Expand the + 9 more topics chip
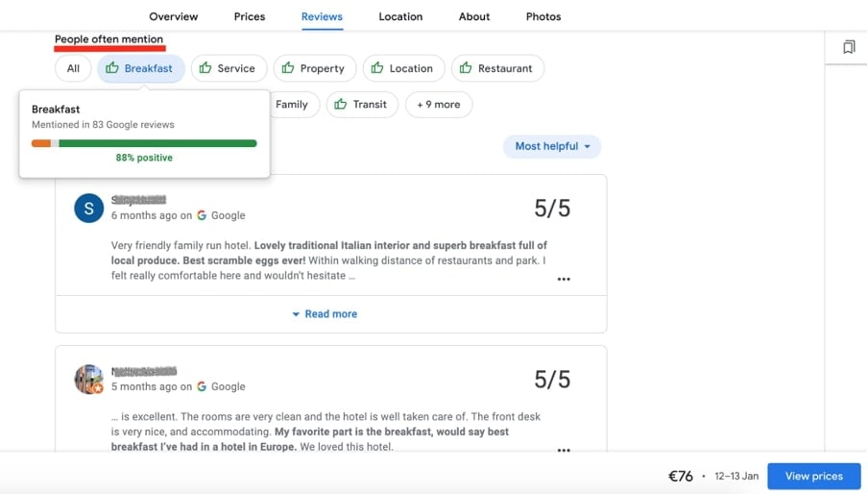This screenshot has height=494, width=868. 438,105
